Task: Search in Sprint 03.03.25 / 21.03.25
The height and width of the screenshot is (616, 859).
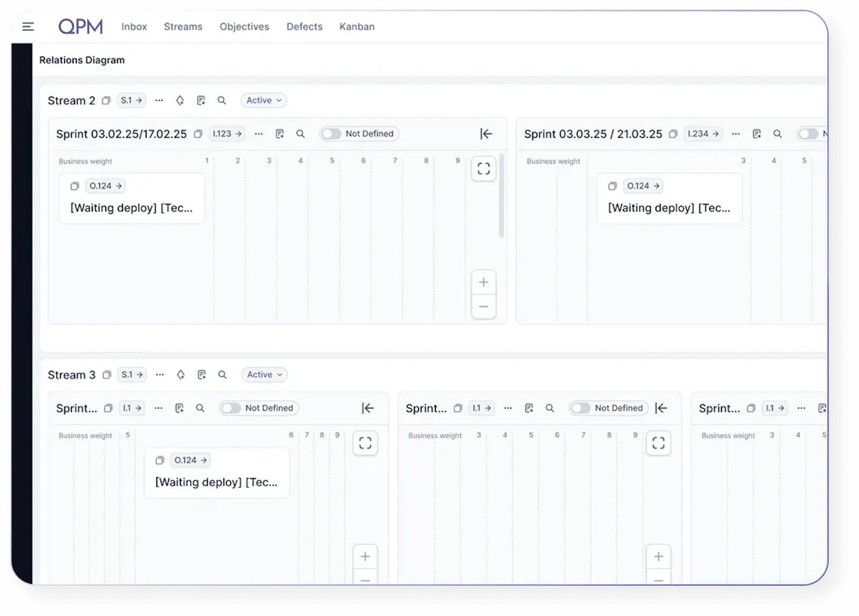Action: 777,134
